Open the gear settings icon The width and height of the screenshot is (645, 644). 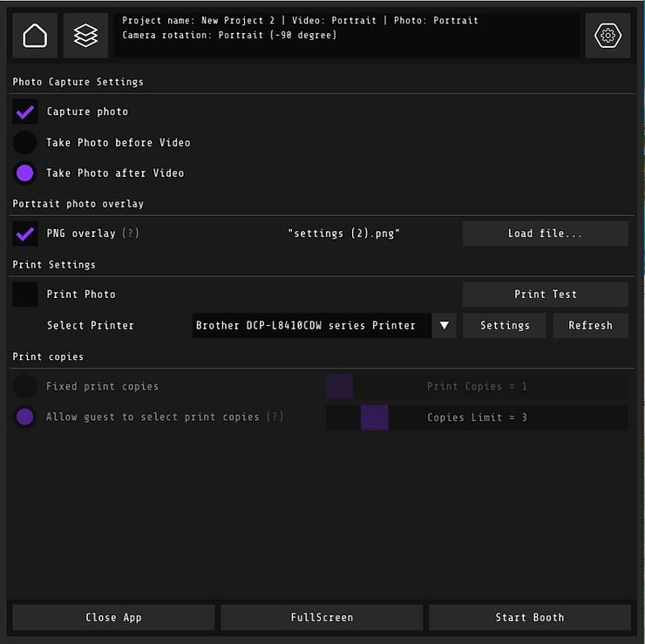pos(608,36)
